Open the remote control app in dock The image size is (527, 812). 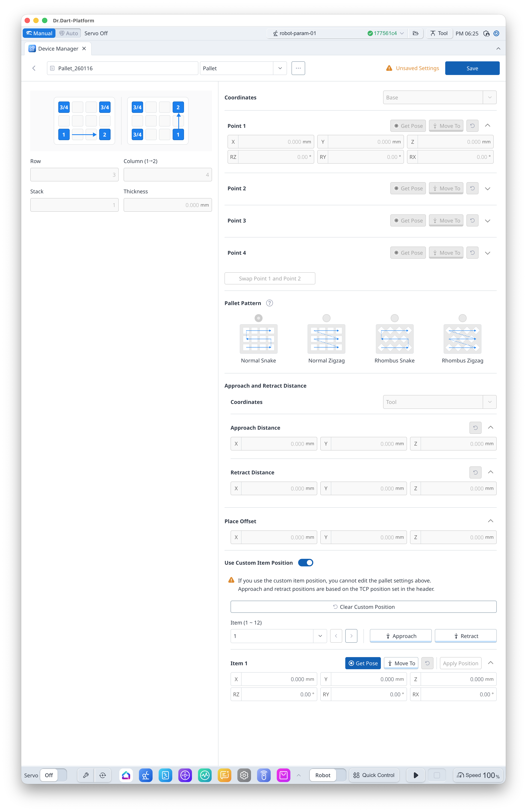click(x=264, y=775)
